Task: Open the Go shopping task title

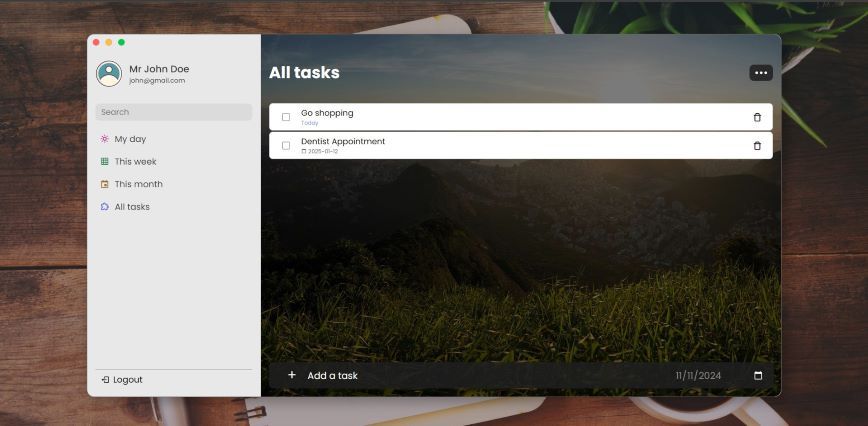Action: click(327, 113)
